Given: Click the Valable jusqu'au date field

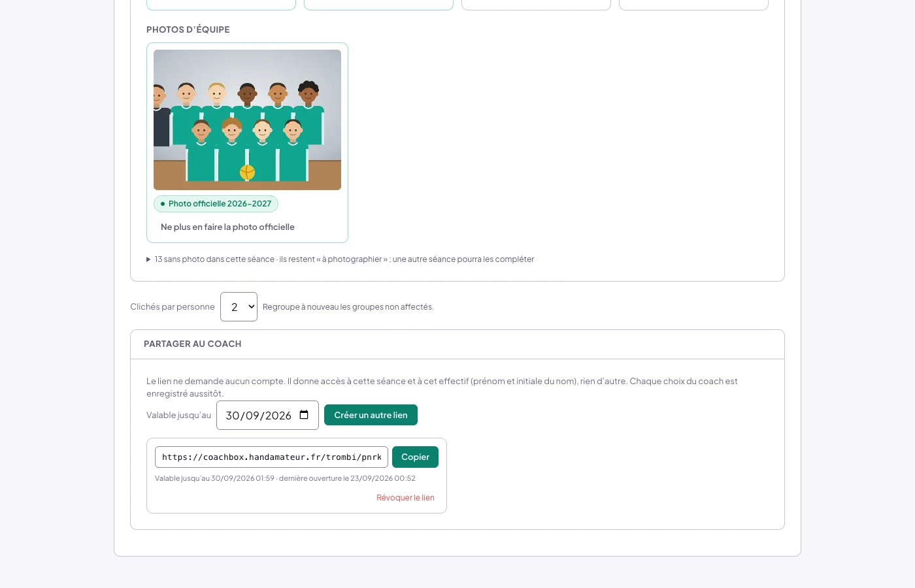Looking at the screenshot, I should coord(267,415).
